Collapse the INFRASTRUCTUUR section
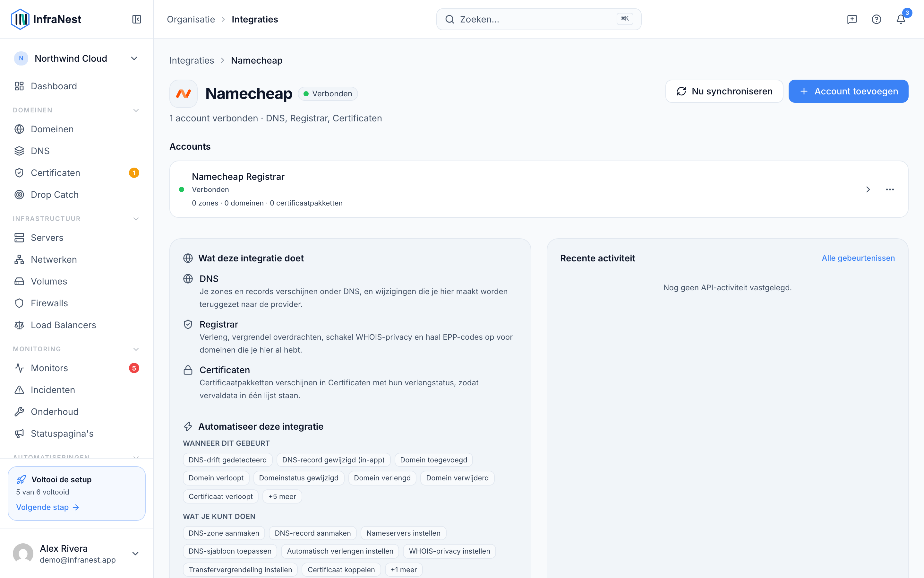Viewport: 924px width, 578px height. click(136, 219)
